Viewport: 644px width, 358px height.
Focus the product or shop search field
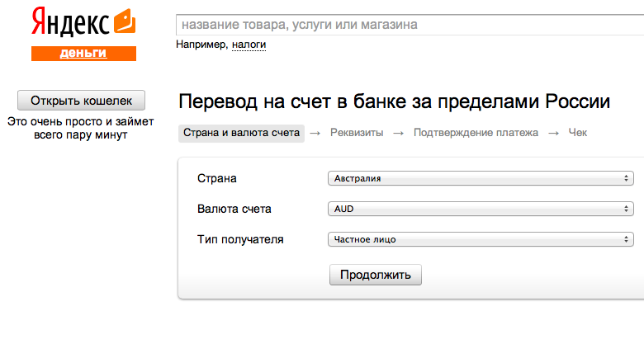click(409, 25)
